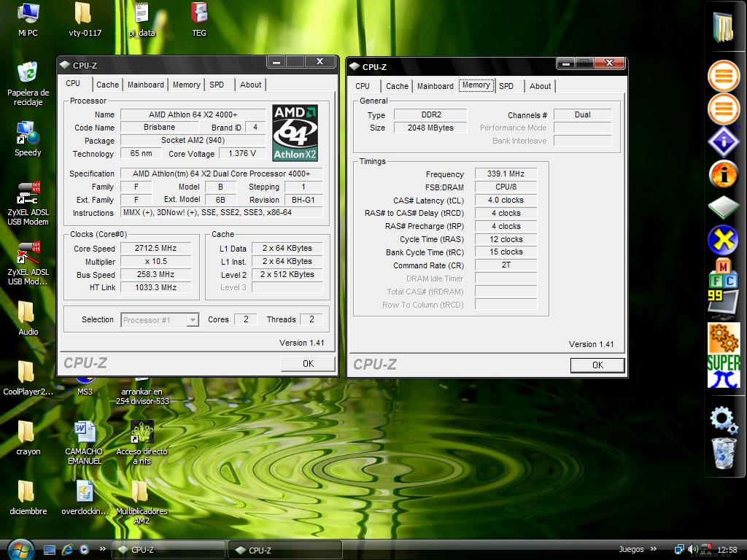Launch the MFC toy blocks dock icon

pos(723,273)
